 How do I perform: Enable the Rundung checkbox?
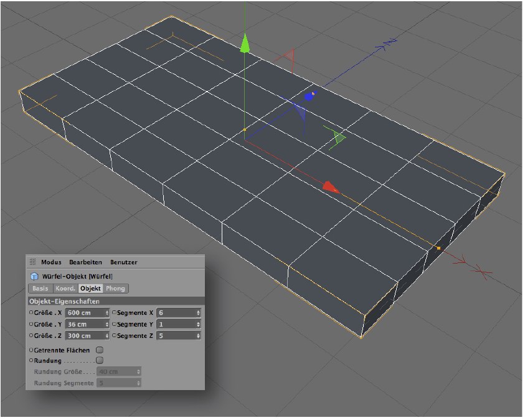100,360
